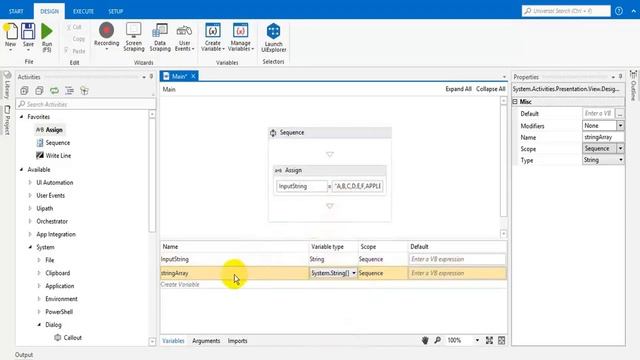The image size is (640, 360).
Task: Select the Callout activity
Action: click(68, 338)
